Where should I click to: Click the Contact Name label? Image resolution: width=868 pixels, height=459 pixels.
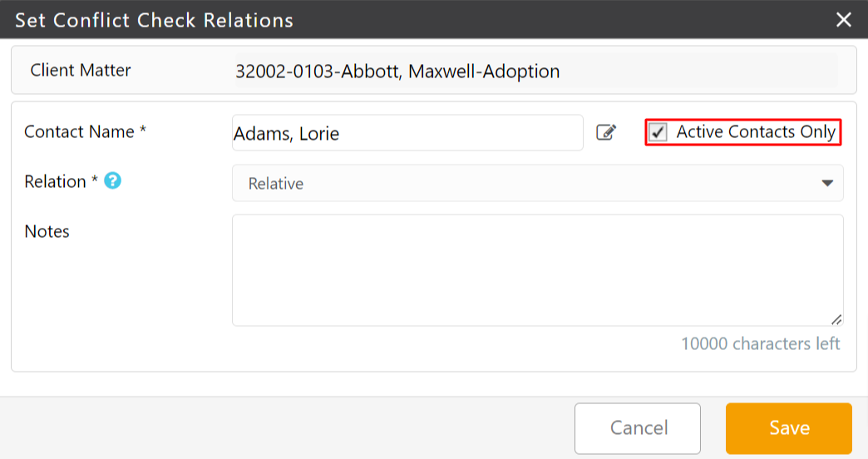click(85, 131)
